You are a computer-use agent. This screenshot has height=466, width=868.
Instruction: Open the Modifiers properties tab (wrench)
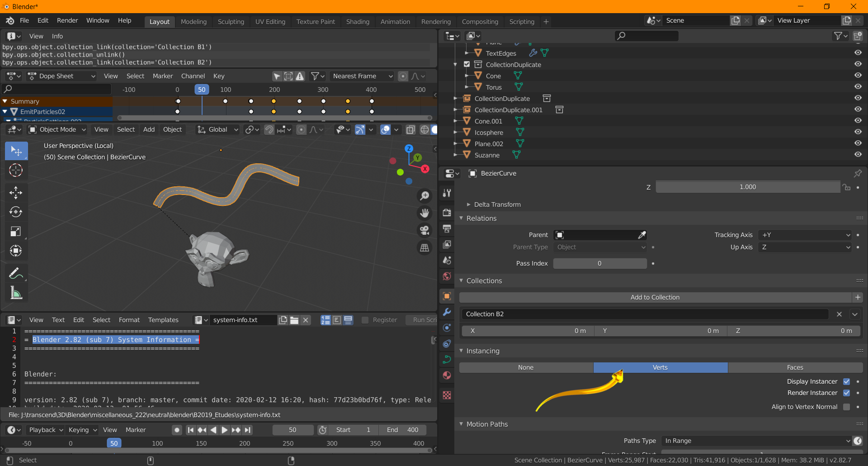[x=447, y=312]
